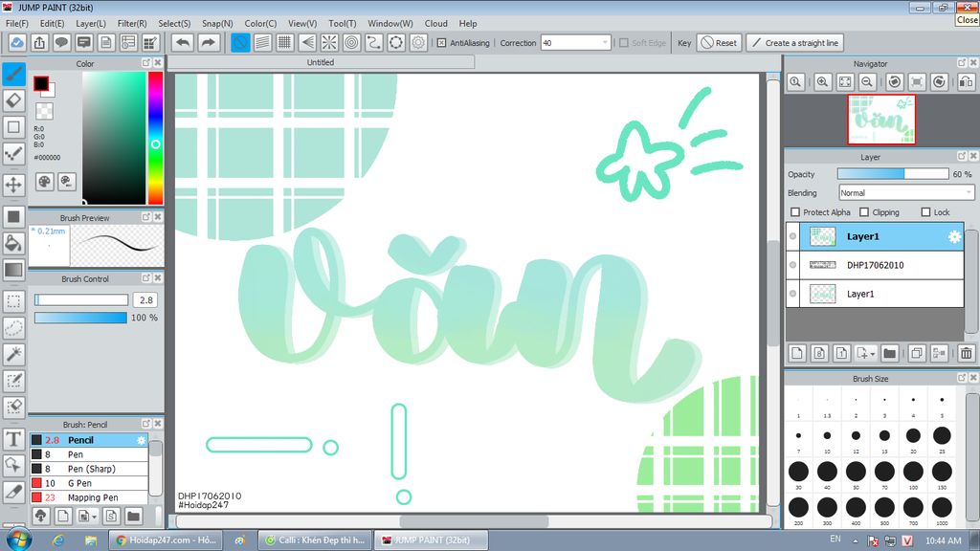980x551 pixels.
Task: Click Create a straight line button
Action: pyautogui.click(x=795, y=42)
